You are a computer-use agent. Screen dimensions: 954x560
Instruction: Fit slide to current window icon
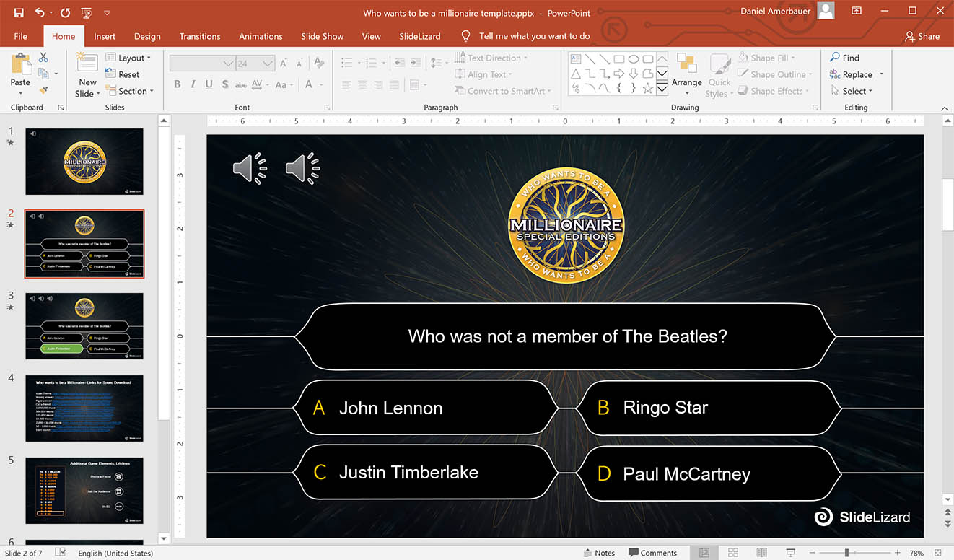tap(939, 553)
